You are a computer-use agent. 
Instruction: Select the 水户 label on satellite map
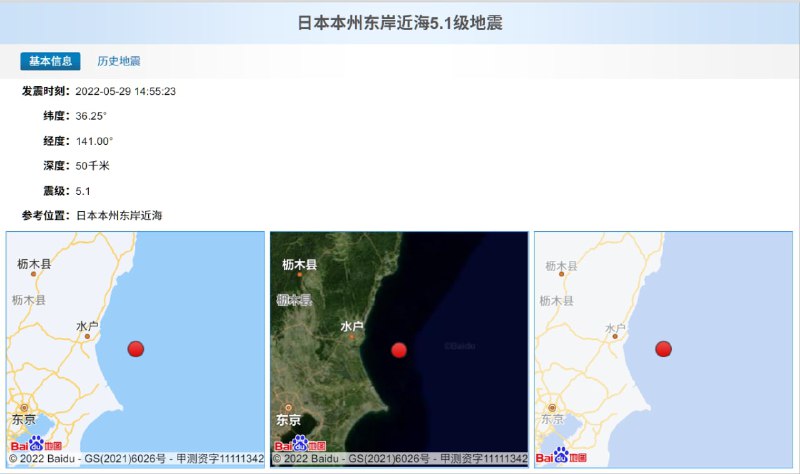352,327
